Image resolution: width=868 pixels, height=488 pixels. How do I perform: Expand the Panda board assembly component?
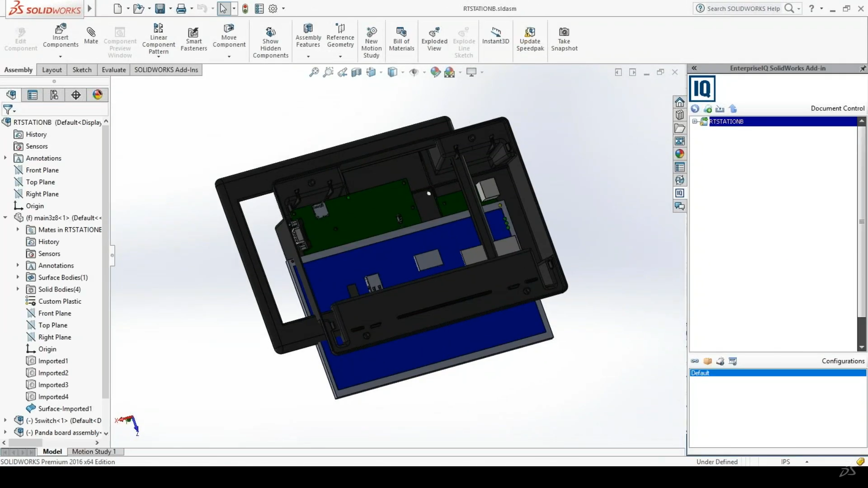coord(5,432)
